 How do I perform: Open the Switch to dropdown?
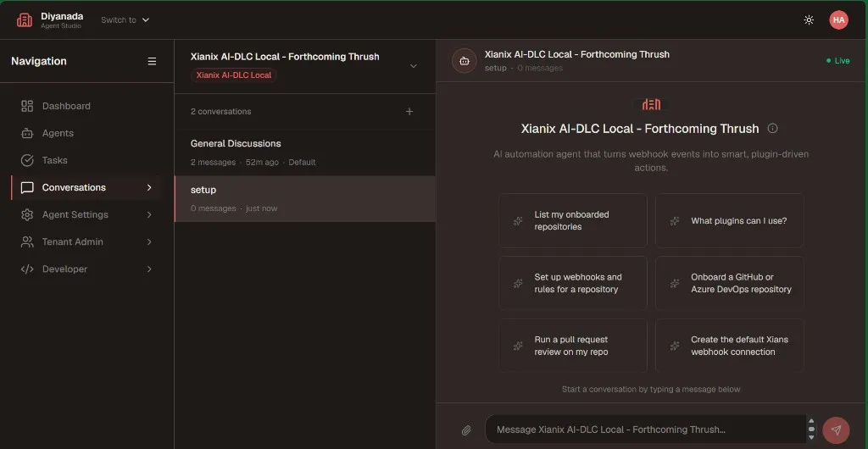click(x=125, y=19)
